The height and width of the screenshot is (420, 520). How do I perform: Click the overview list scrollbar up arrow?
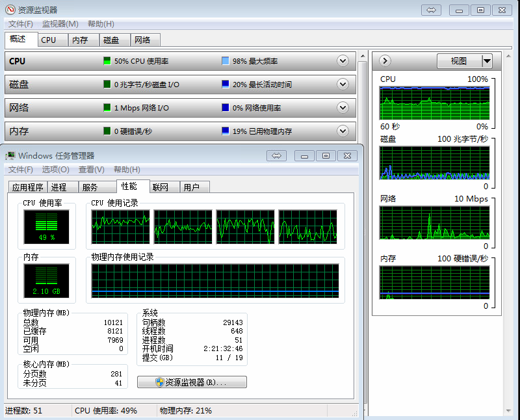point(363,57)
